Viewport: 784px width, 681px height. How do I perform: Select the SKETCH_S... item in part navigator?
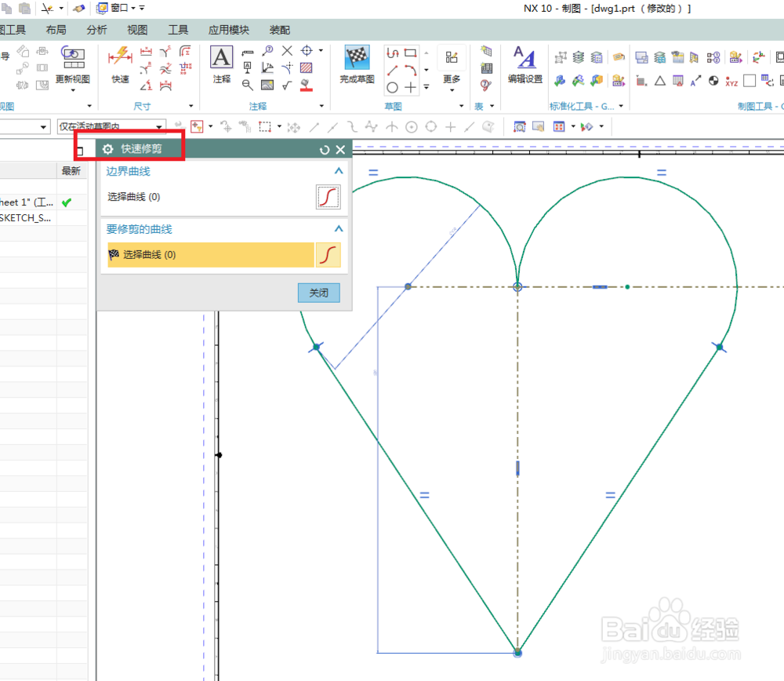click(25, 217)
